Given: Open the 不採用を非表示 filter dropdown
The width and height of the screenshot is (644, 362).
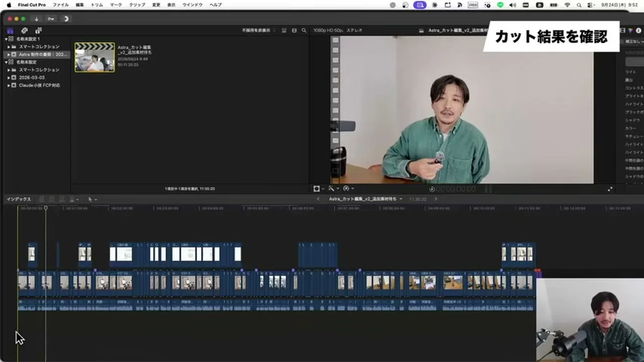Looking at the screenshot, I should click(x=258, y=30).
